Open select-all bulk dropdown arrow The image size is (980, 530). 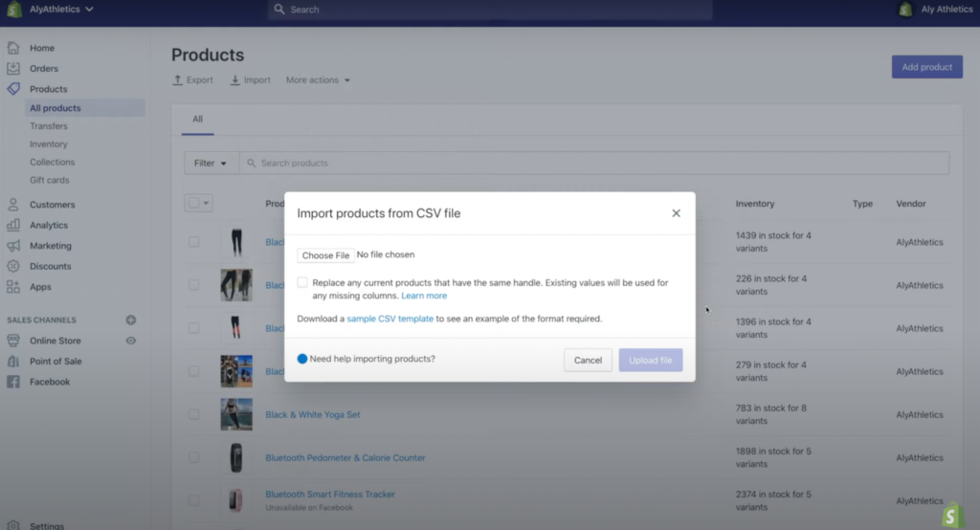click(206, 203)
